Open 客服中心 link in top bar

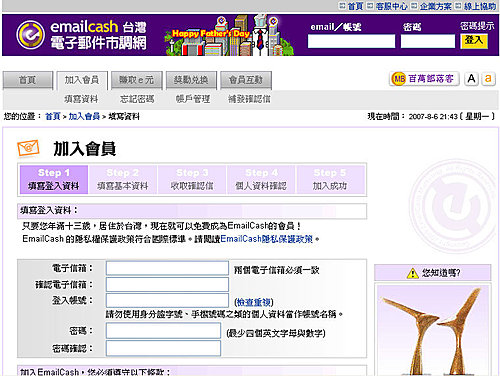[x=391, y=6]
